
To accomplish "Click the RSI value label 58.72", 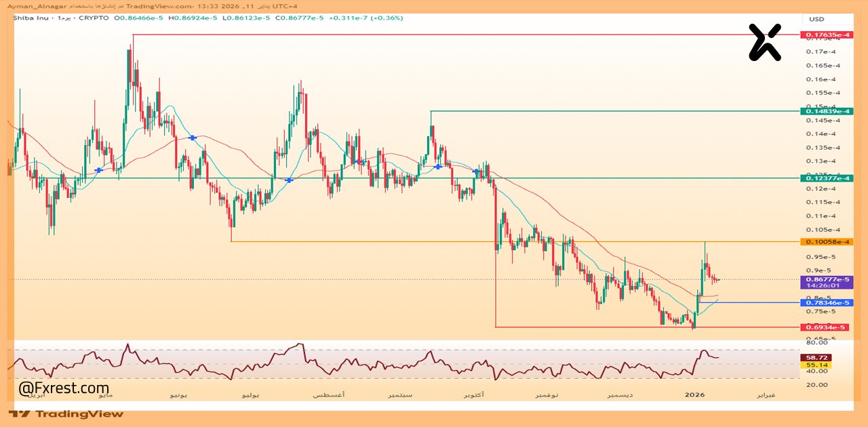I will tap(815, 357).
